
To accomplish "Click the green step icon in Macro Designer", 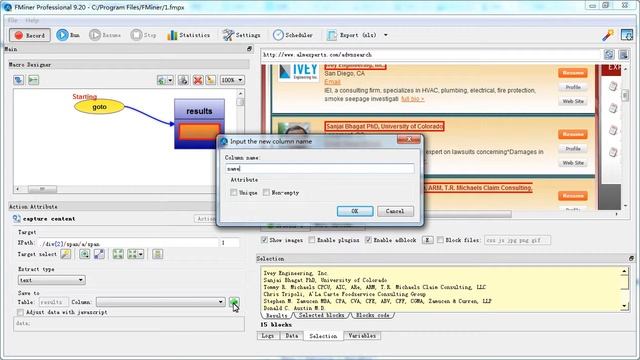I will (33, 80).
